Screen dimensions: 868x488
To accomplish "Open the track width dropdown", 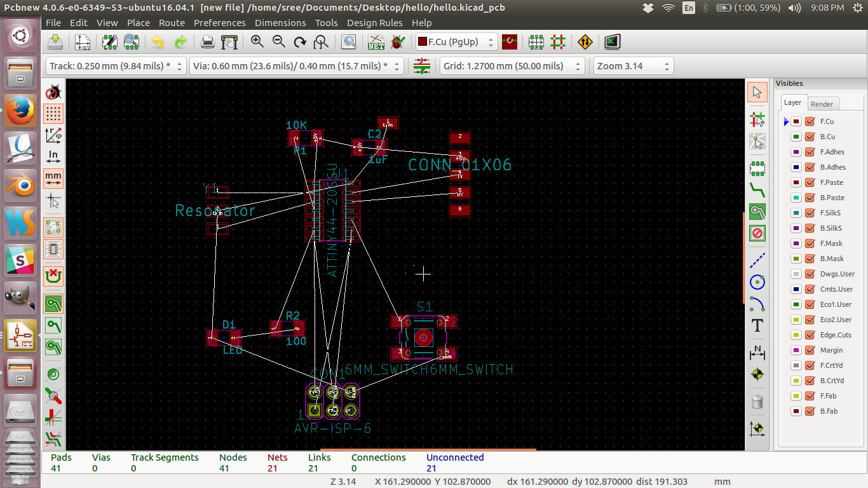I will tap(116, 66).
